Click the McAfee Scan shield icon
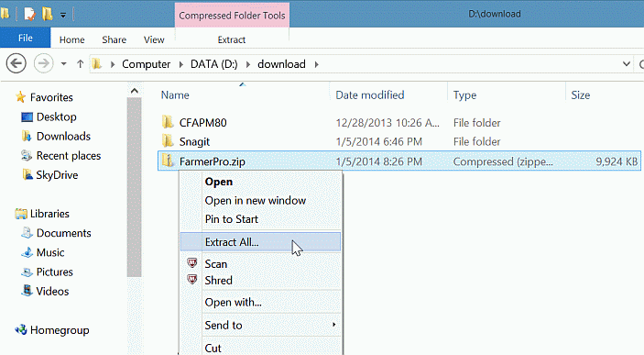 [x=191, y=263]
